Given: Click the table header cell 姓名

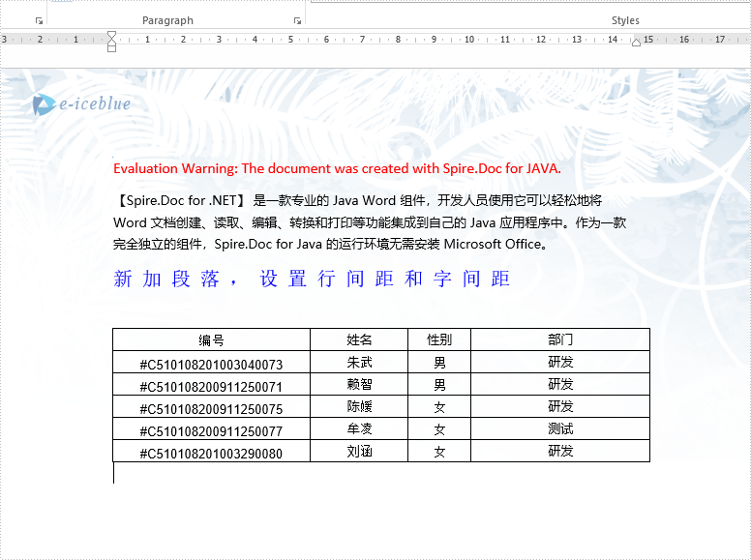Looking at the screenshot, I should pos(359,339).
